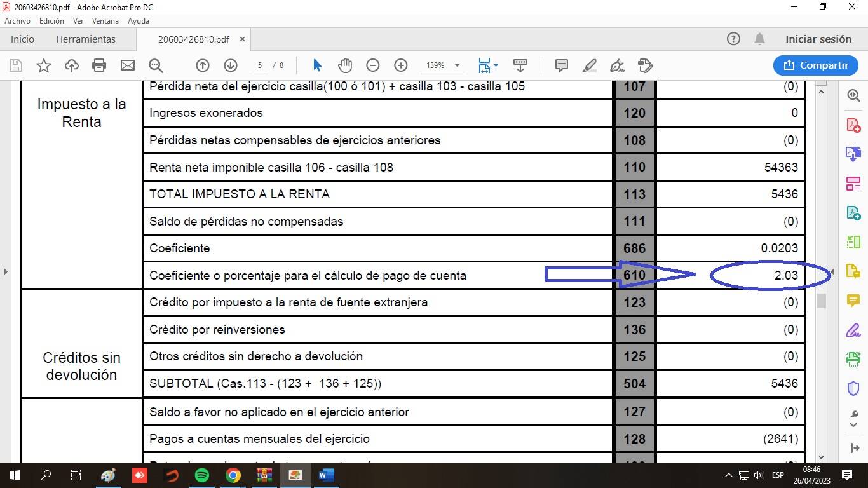The height and width of the screenshot is (488, 868).
Task: Click the Compartir button
Action: tap(816, 65)
